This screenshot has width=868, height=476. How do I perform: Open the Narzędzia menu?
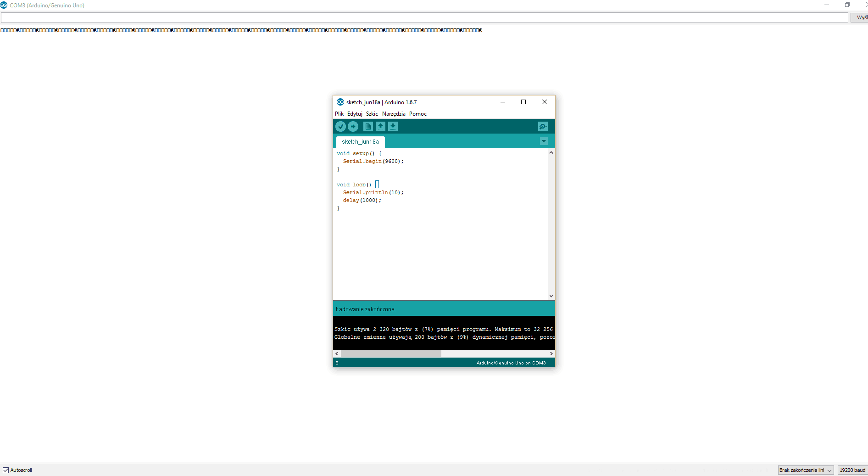coord(394,114)
